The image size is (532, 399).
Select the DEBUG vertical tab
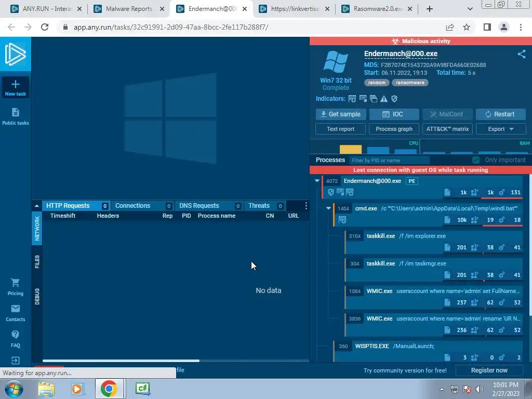click(x=37, y=296)
